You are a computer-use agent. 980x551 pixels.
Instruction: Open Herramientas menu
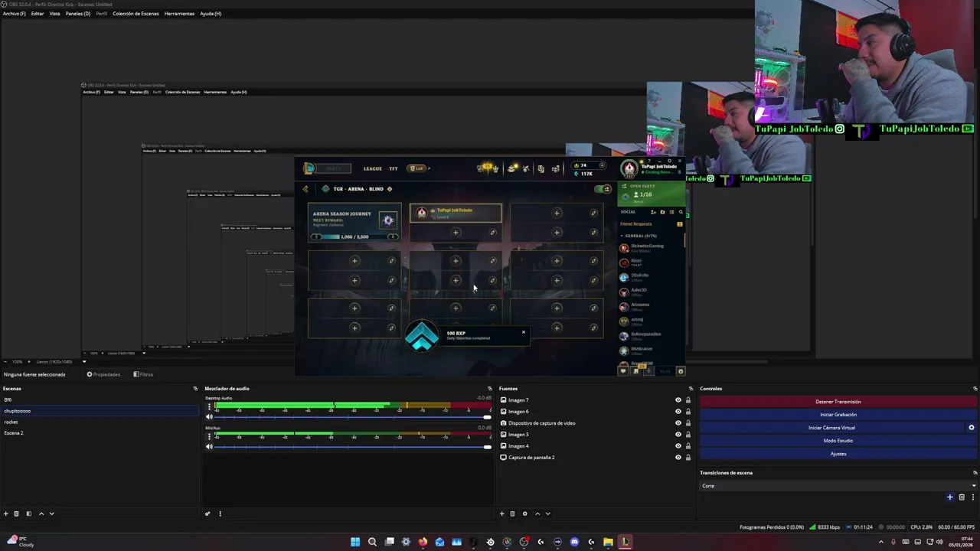(179, 14)
